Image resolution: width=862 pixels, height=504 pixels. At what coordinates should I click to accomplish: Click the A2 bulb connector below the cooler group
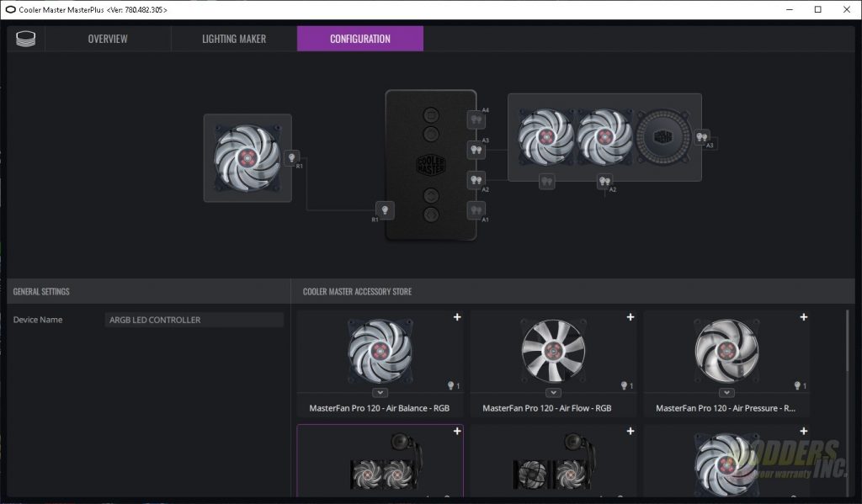click(x=604, y=181)
